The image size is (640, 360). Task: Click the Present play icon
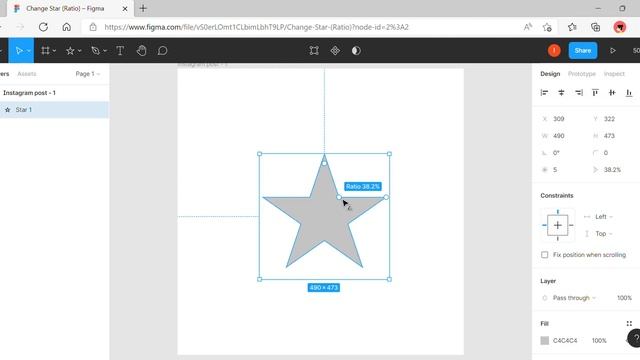coord(613,51)
